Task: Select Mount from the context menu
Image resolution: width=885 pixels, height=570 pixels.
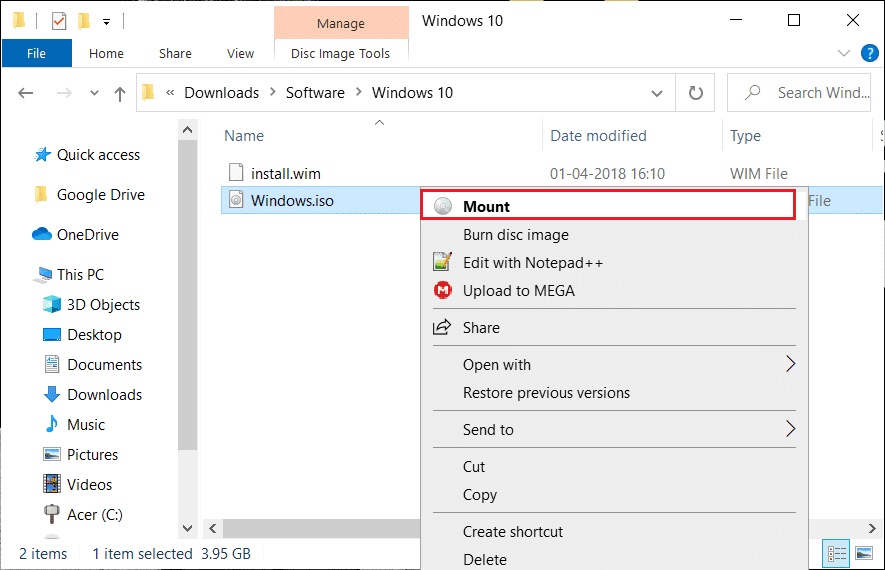Action: [x=486, y=207]
